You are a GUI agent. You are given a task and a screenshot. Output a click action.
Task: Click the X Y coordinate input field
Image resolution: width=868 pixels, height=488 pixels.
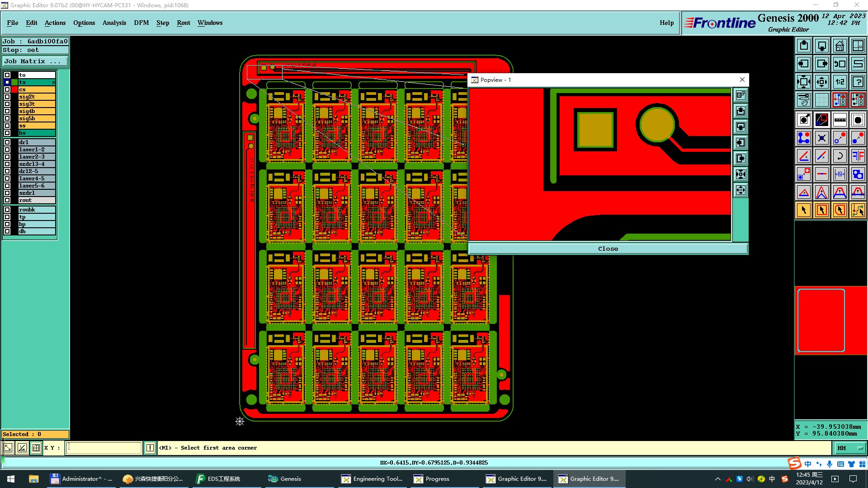click(x=104, y=448)
